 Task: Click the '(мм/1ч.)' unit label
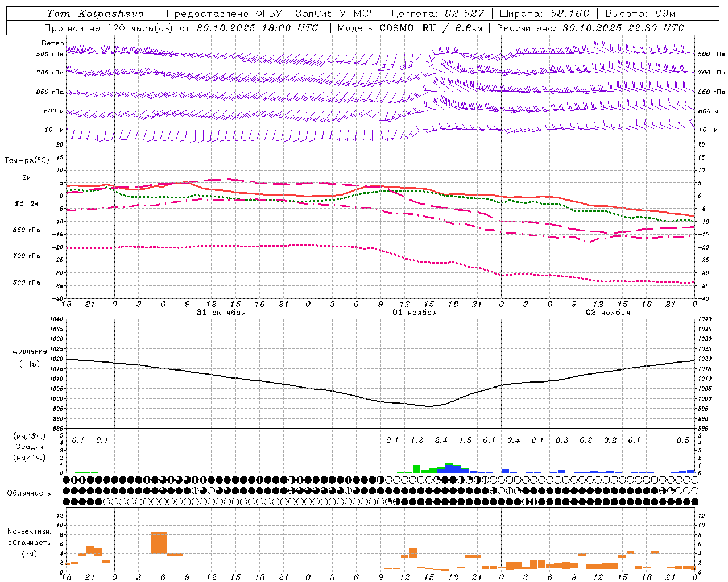pyautogui.click(x=30, y=458)
